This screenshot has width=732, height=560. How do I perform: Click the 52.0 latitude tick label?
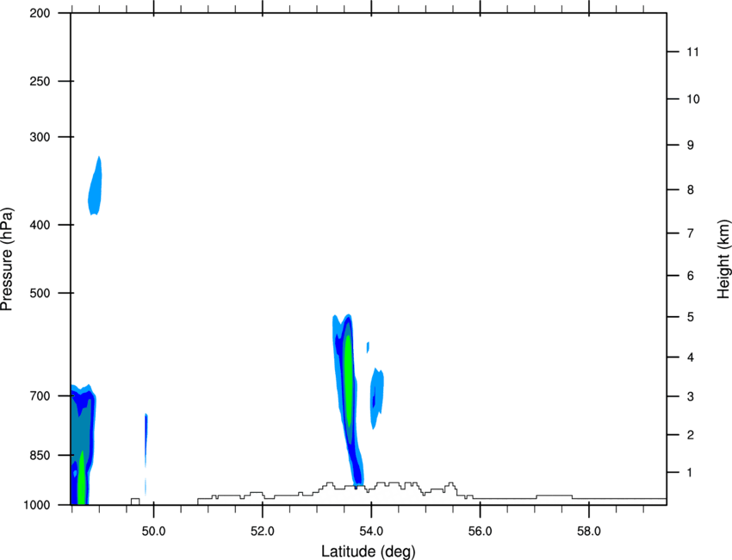(x=263, y=532)
